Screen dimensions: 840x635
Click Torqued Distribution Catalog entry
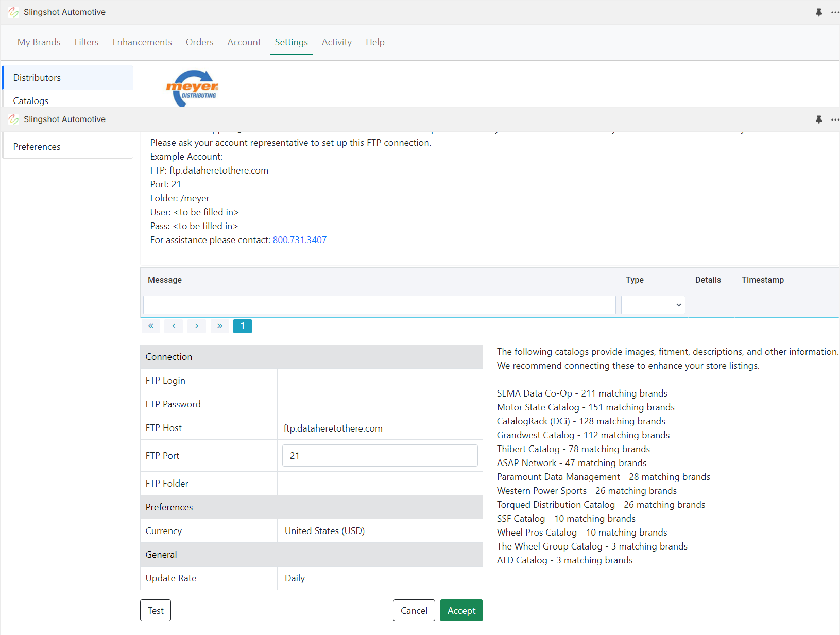coord(601,505)
